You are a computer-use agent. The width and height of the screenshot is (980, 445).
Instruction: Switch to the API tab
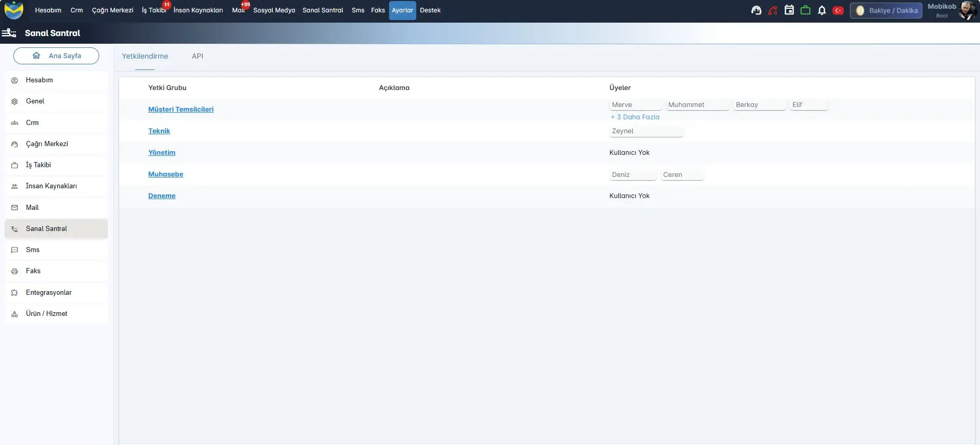(x=197, y=56)
